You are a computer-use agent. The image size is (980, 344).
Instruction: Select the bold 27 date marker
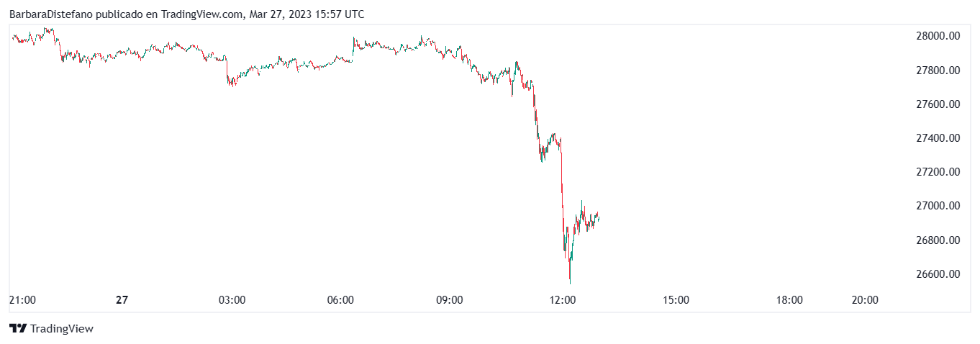click(122, 300)
